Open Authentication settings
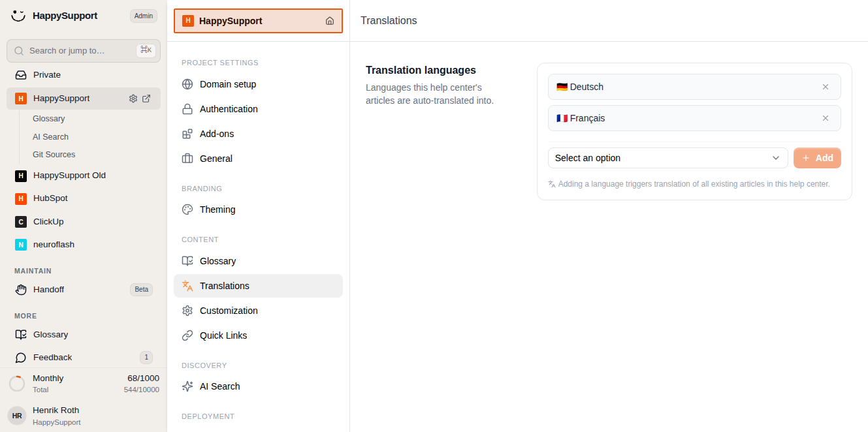Viewport: 868px width, 432px height. coord(258,109)
